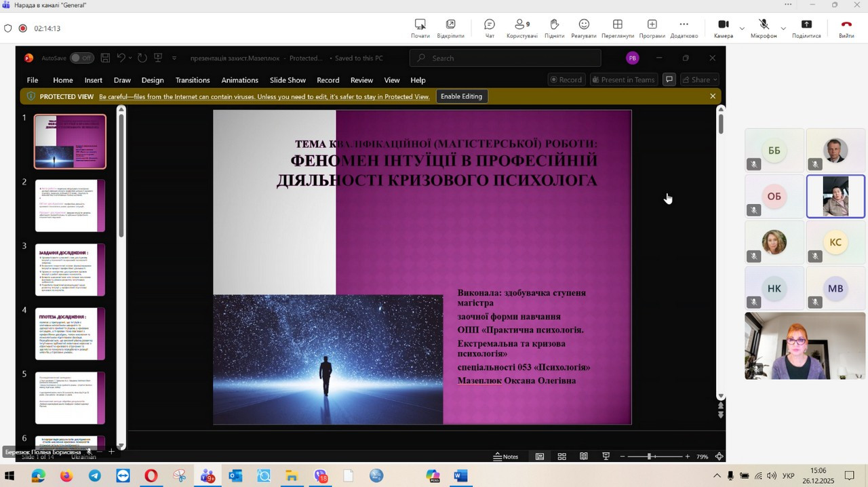Open the Transitions ribbon tab
Image resolution: width=868 pixels, height=487 pixels.
(x=193, y=80)
